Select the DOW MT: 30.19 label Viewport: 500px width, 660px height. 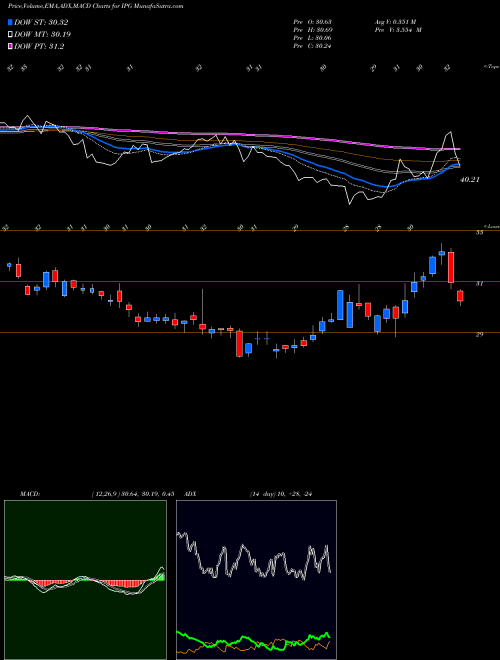click(43, 35)
